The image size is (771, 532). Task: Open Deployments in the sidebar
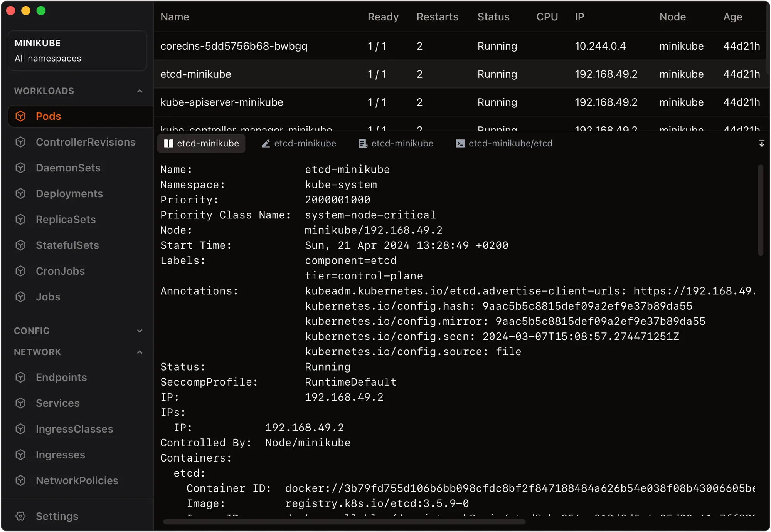click(x=81, y=193)
